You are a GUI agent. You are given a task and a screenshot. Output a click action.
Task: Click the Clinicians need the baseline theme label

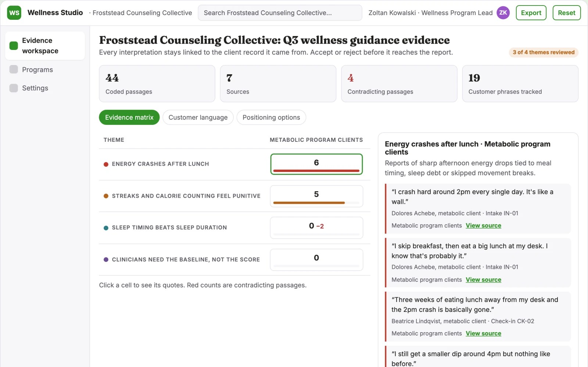(x=186, y=260)
